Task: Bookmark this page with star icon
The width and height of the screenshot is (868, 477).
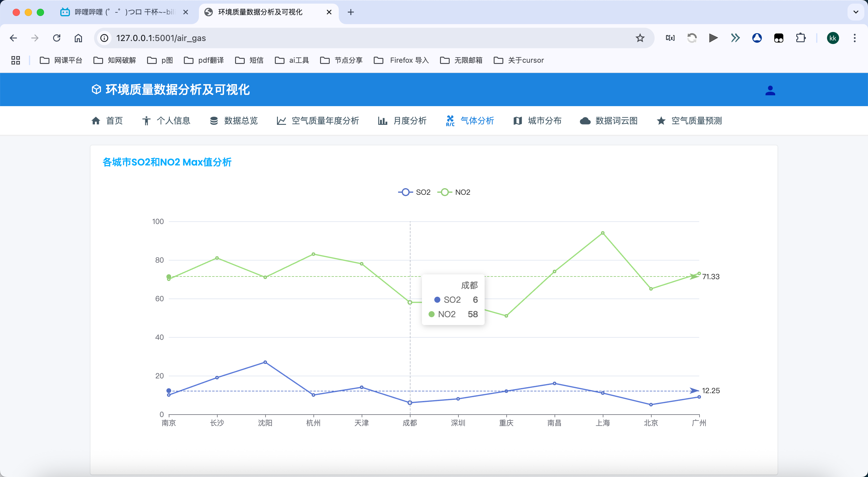Action: [640, 38]
